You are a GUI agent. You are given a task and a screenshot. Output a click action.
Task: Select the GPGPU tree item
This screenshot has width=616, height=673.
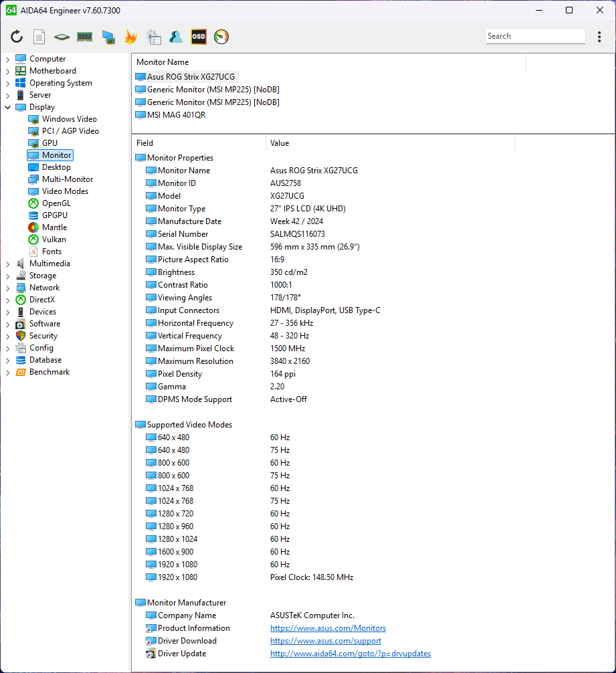pos(47,215)
